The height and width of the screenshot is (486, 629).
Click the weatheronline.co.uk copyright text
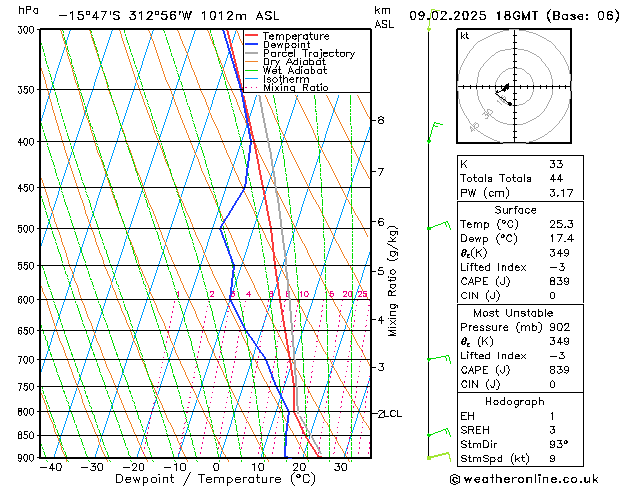tap(524, 479)
